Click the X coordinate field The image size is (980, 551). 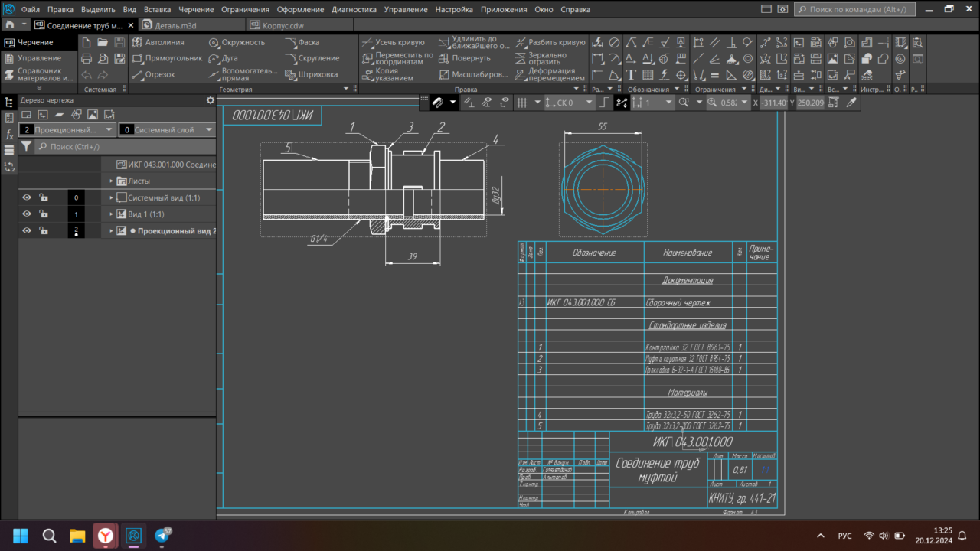773,102
